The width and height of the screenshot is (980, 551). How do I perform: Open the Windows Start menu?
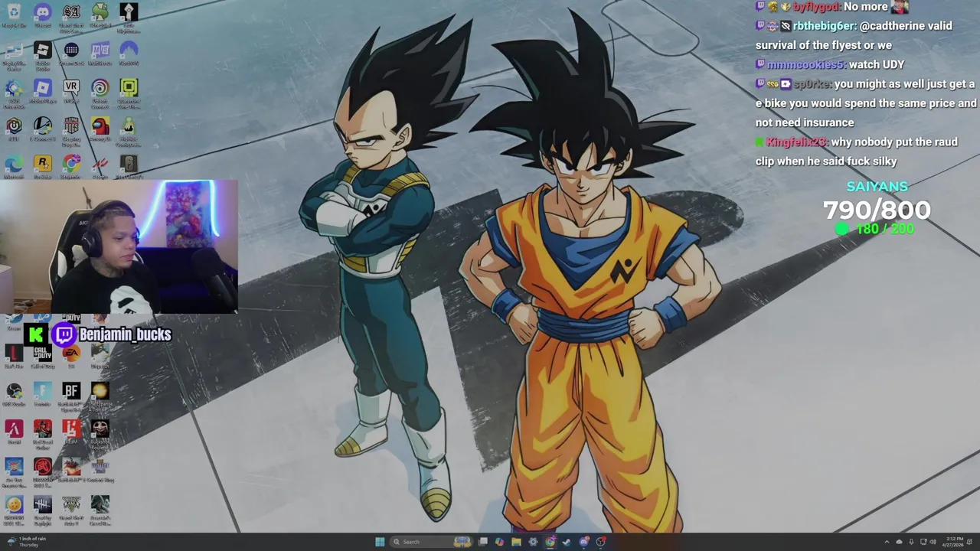point(380,542)
